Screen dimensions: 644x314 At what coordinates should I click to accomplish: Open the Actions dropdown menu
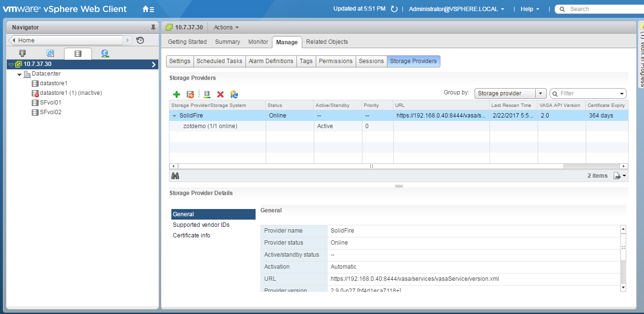click(226, 27)
